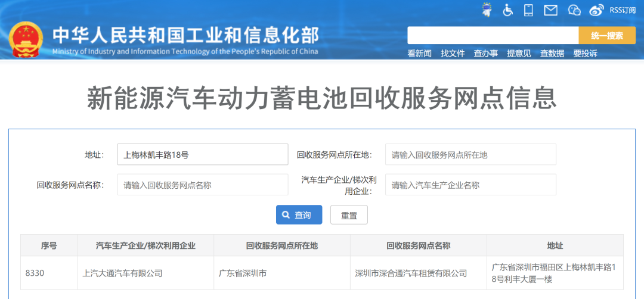Click the wheelchair accessibility icon

click(508, 10)
